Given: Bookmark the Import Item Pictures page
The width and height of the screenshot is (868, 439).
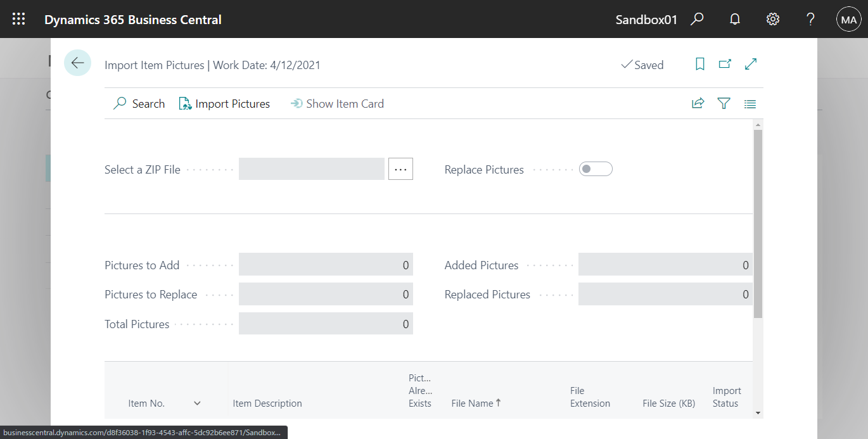Looking at the screenshot, I should pyautogui.click(x=699, y=64).
